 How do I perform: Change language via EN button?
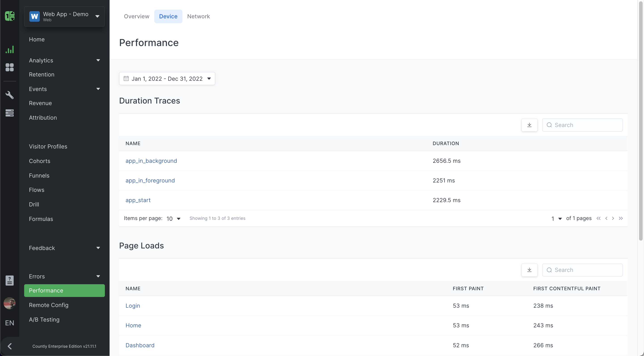click(10, 323)
